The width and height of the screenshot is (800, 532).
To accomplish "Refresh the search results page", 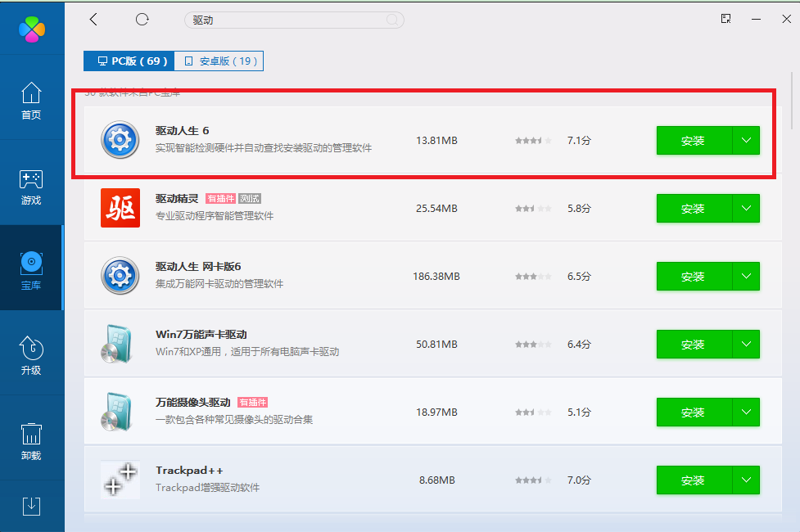I will (142, 20).
